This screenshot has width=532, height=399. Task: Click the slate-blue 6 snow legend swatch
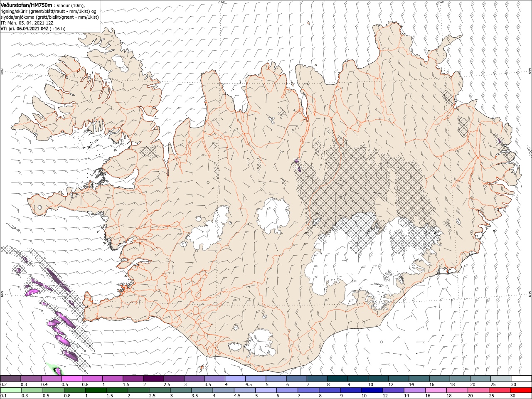296,379
